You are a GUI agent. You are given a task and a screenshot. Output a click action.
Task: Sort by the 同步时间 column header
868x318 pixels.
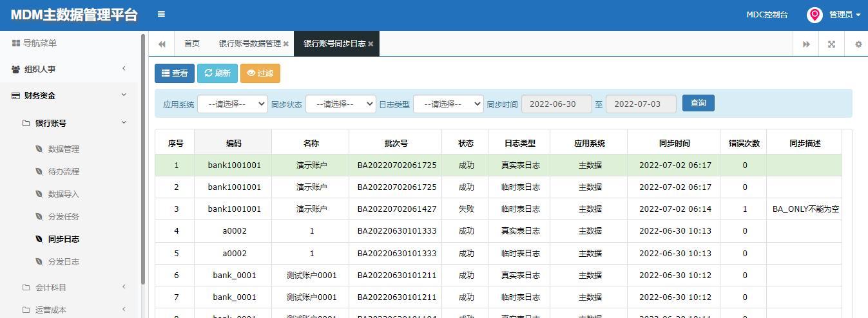pos(674,143)
